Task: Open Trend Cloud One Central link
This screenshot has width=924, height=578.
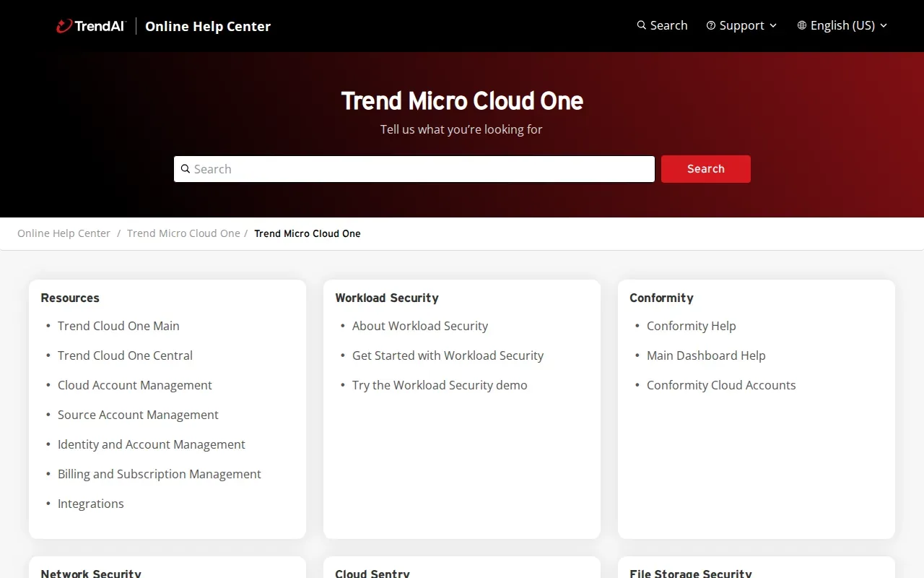Action: [125, 355]
